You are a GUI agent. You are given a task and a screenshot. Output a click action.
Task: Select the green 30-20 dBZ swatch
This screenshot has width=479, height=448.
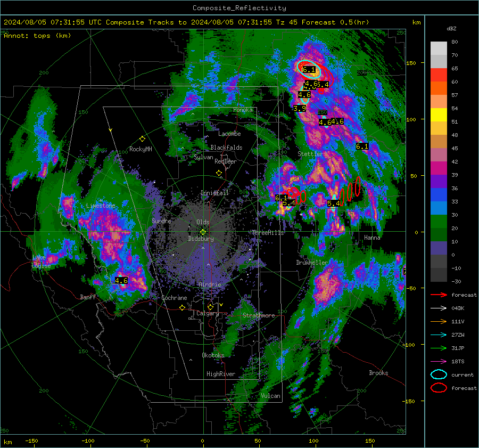click(x=439, y=222)
